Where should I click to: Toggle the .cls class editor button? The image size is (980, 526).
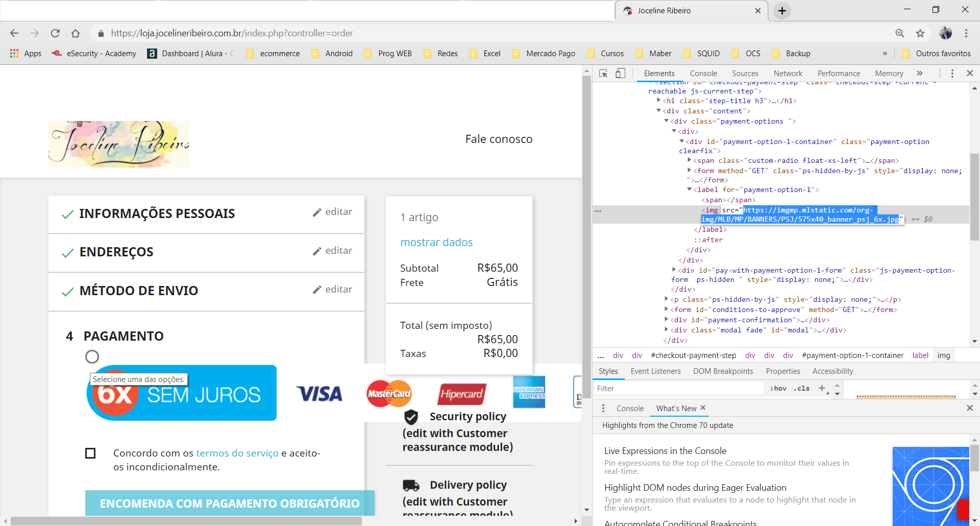click(x=802, y=388)
